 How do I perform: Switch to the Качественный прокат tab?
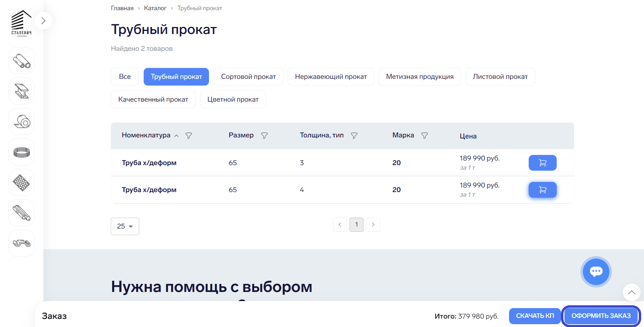[x=153, y=100]
